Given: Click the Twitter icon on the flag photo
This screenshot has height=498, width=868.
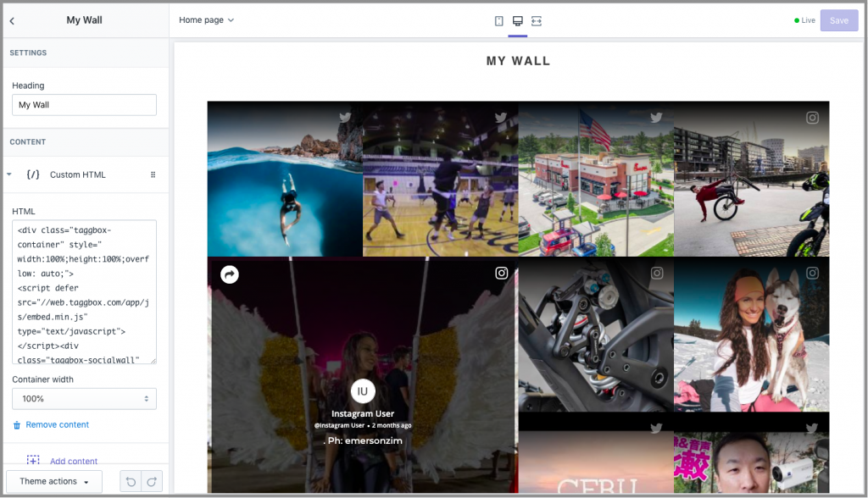Looking at the screenshot, I should pyautogui.click(x=656, y=118).
